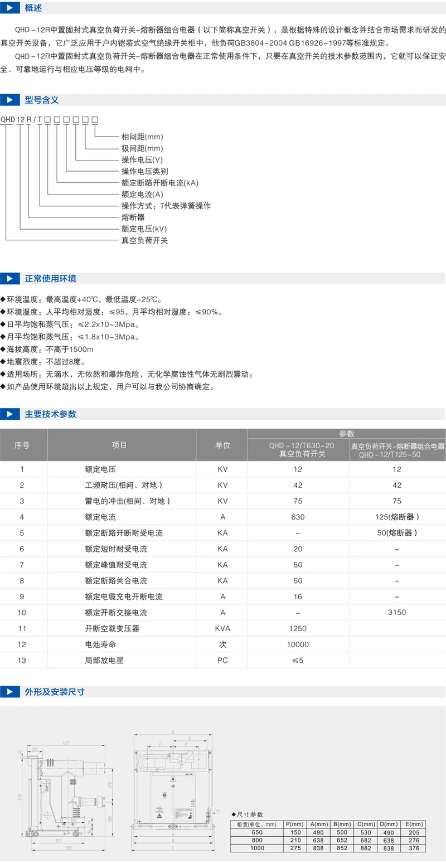Click the arrow icon beside 型号含义 heading

10,100
